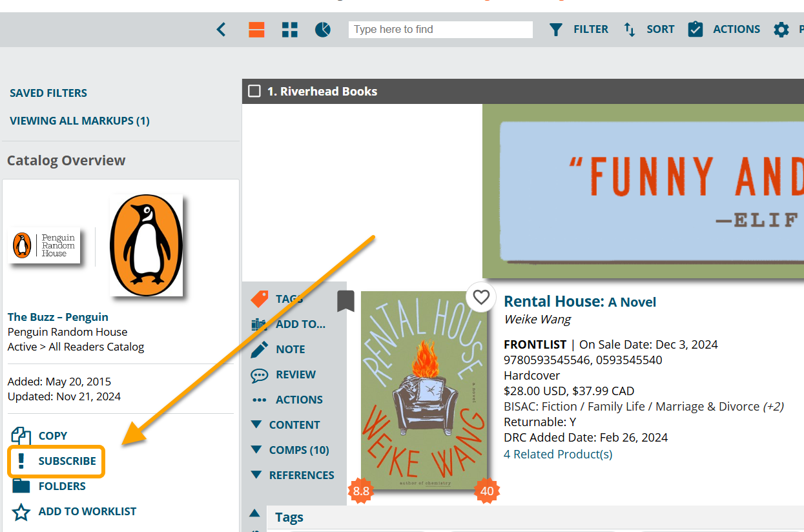Click the Review label in item menu
The height and width of the screenshot is (532, 804).
pos(296,374)
